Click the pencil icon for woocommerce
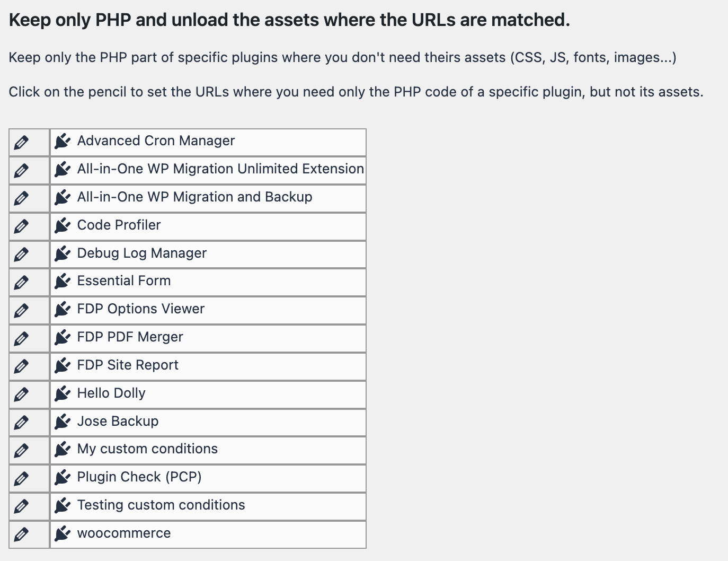The image size is (728, 561). pyautogui.click(x=22, y=534)
